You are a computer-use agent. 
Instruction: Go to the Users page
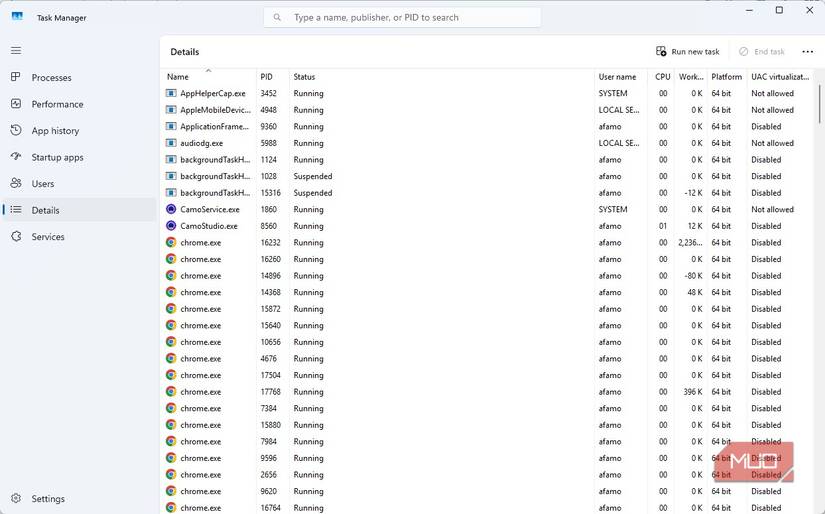(x=79, y=184)
